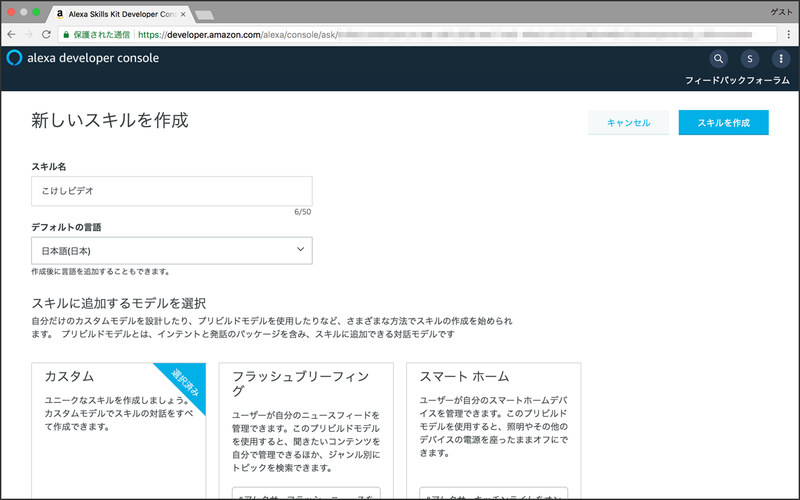Click the 選択済み ribbon on カスタム card
The image size is (800, 500).
(186, 382)
